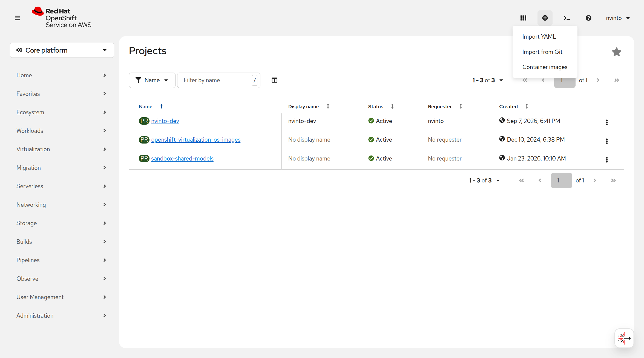Click the plus quick create icon

pos(545,18)
